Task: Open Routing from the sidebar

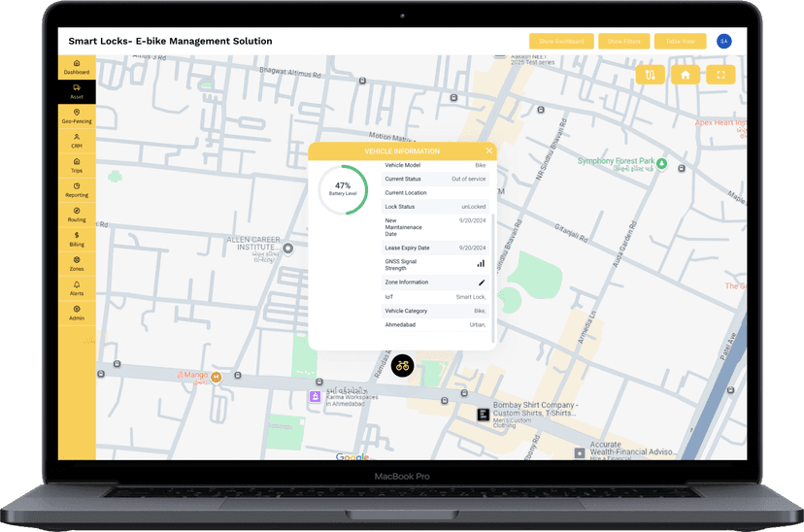Action: point(77,215)
